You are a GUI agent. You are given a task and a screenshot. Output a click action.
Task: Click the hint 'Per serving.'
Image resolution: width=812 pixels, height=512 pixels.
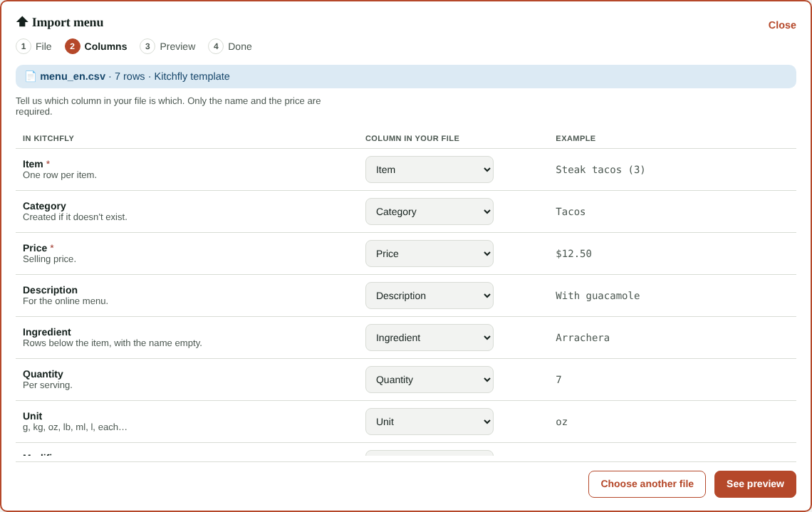(x=48, y=385)
